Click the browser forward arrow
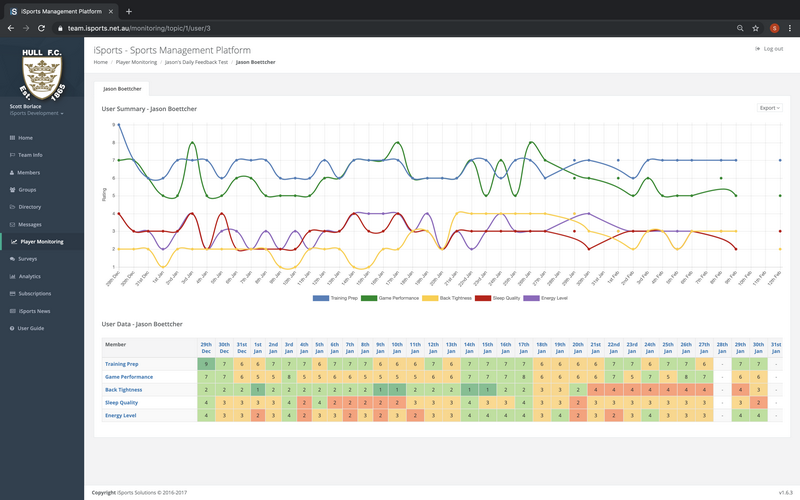The image size is (800, 500). 26,28
